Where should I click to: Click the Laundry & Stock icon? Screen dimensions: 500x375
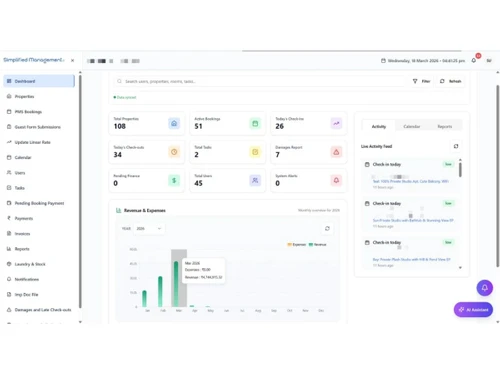tap(9, 264)
